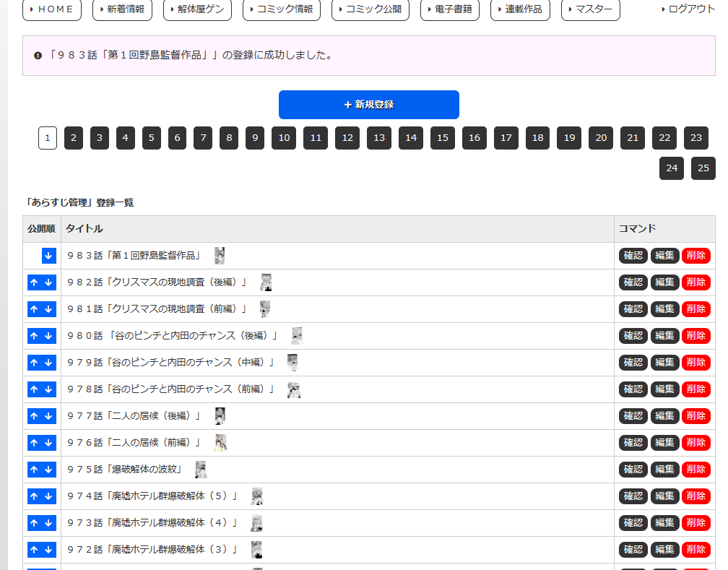Open 連載作品 menu

tap(520, 9)
